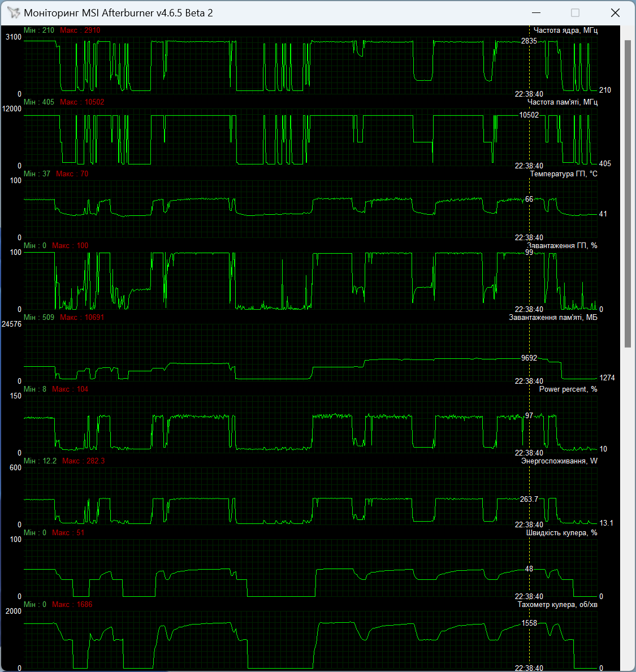Click the current value 405 on memory clock graph
Screen dimensions: 636x672
(x=605, y=164)
